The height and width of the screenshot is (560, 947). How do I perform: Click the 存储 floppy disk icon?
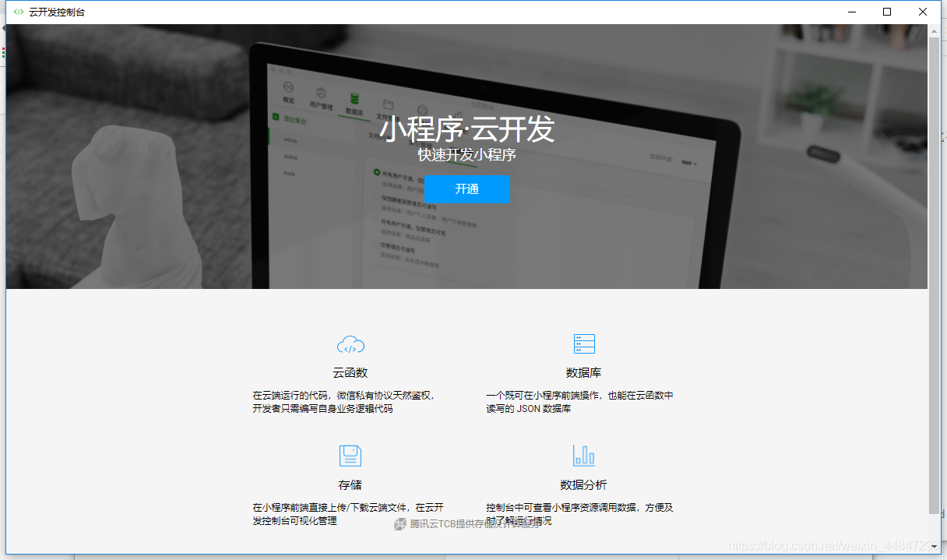[x=350, y=456]
